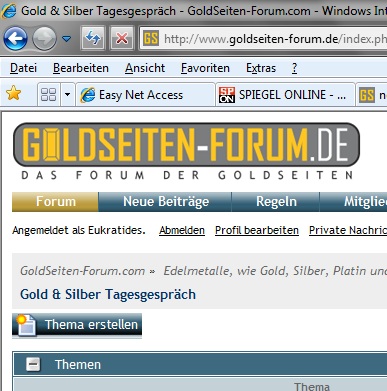Click the GS site icon in address bar
Viewport: 387px width, 391px height.
[x=151, y=39]
